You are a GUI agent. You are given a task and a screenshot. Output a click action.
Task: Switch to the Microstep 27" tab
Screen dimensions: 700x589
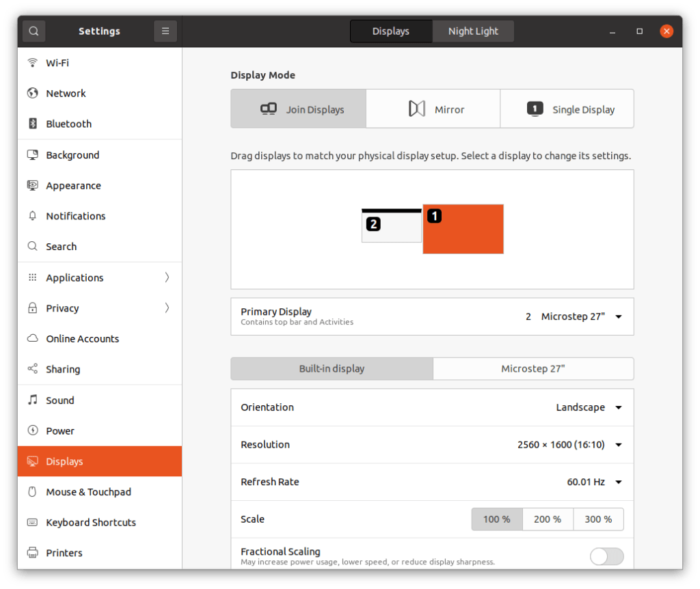click(533, 369)
